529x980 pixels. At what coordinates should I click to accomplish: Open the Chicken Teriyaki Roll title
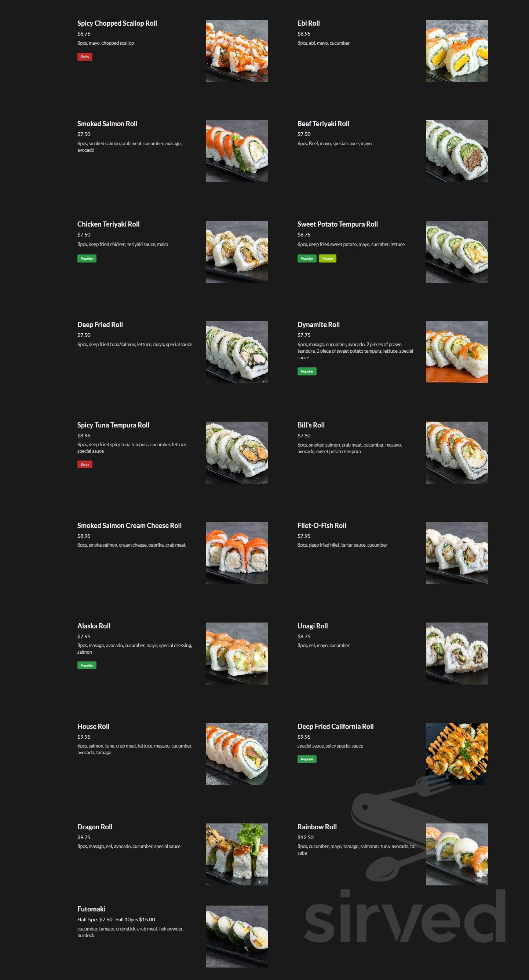click(x=108, y=224)
